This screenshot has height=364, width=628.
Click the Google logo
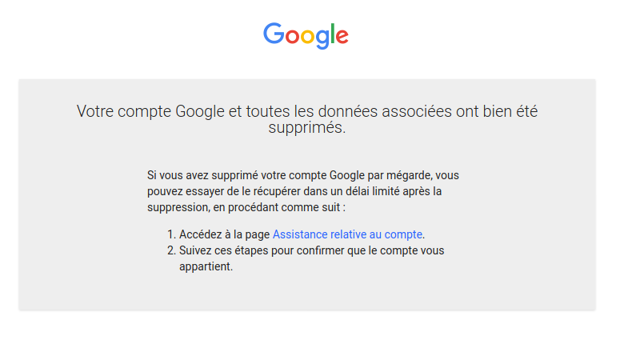click(x=306, y=34)
